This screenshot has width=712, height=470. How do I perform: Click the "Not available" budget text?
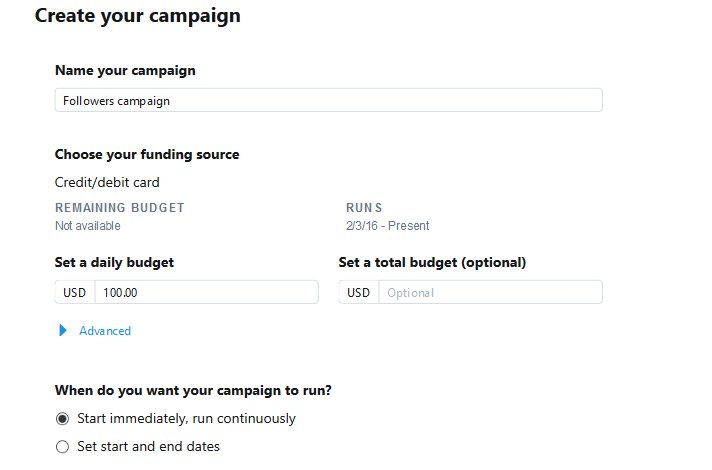pyautogui.click(x=88, y=226)
